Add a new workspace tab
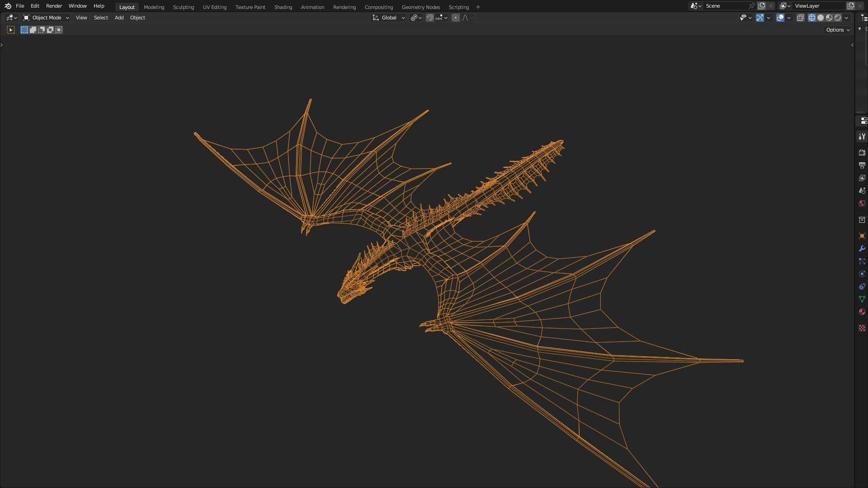 click(x=478, y=7)
